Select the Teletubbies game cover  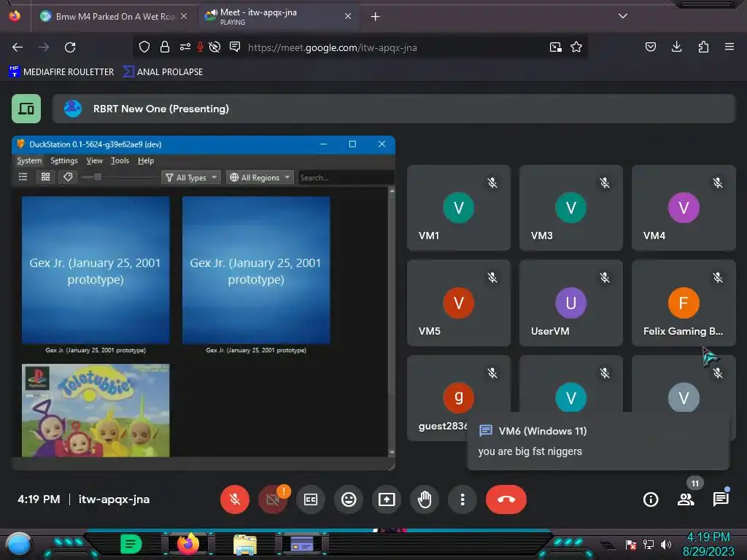[x=96, y=411]
